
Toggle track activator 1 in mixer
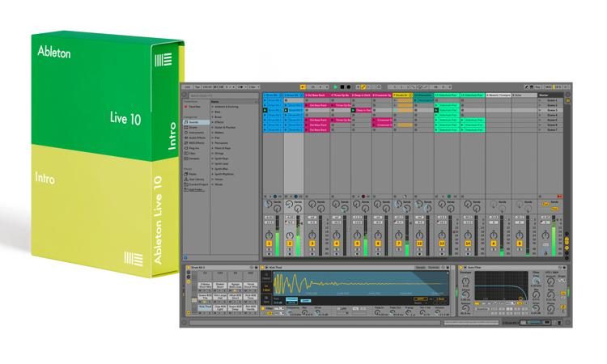coord(269,243)
